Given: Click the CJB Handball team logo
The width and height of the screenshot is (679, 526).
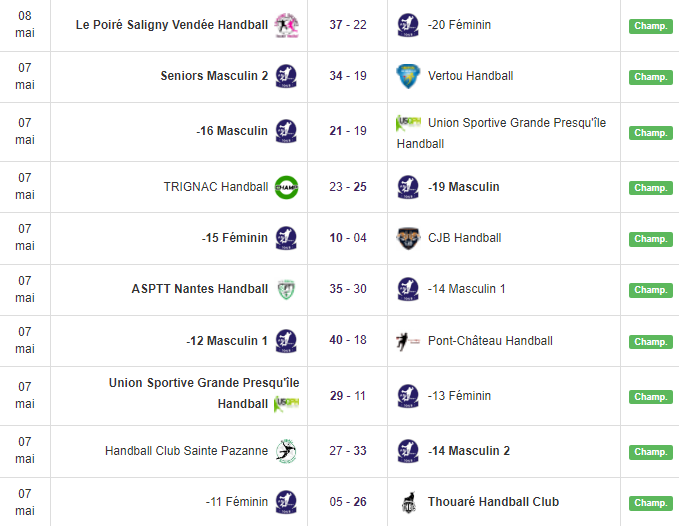Looking at the screenshot, I should (407, 238).
